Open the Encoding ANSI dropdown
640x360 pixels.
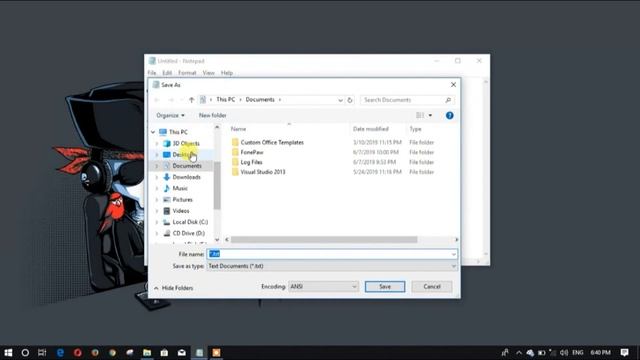click(x=323, y=287)
